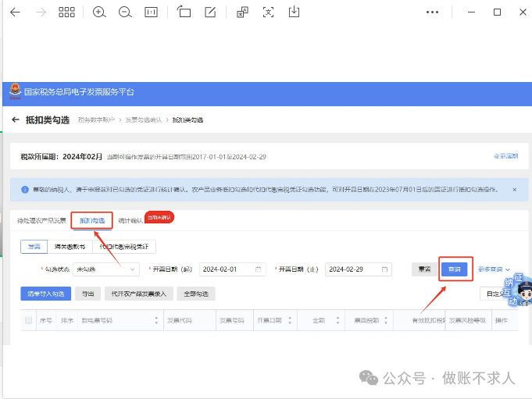Maximize the image viewer window
Screen dimensions: 532x399
coord(497,12)
